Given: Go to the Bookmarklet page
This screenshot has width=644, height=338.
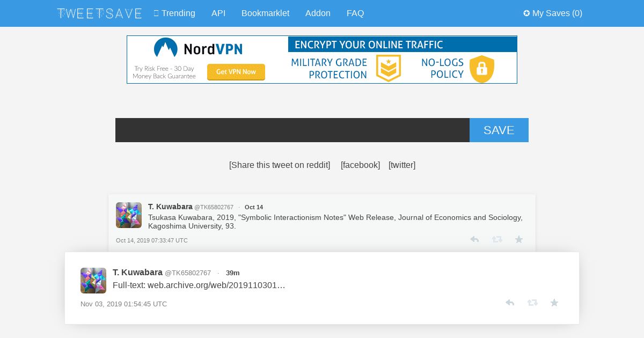Looking at the screenshot, I should [x=265, y=13].
